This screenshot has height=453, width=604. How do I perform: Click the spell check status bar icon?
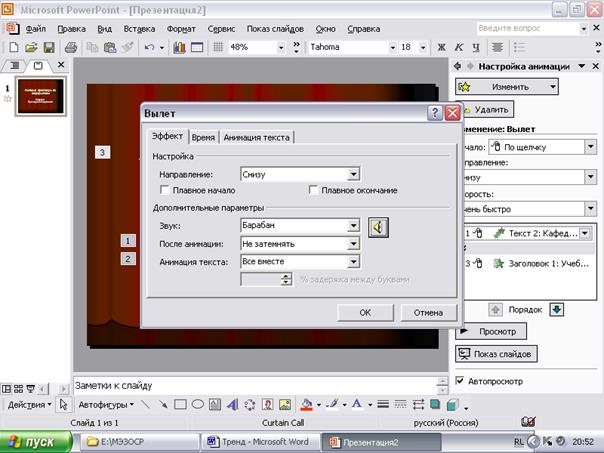click(x=528, y=422)
